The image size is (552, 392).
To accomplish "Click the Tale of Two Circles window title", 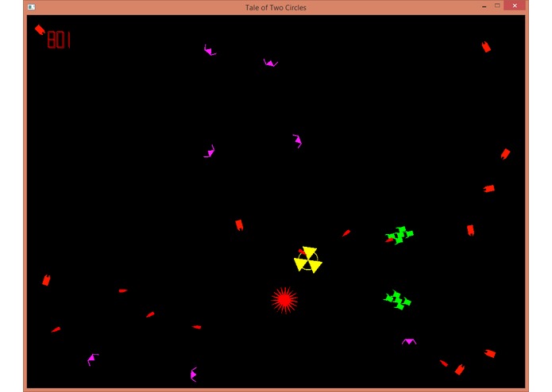I will [276, 7].
